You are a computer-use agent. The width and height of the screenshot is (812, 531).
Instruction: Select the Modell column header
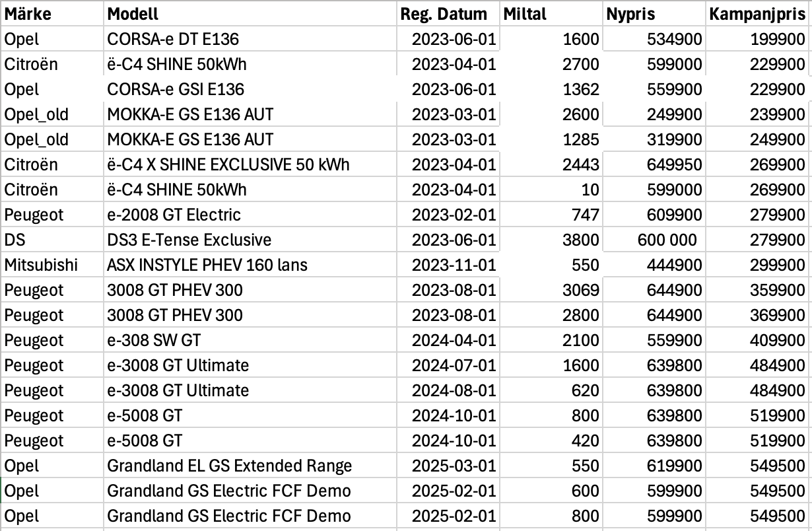(250, 14)
